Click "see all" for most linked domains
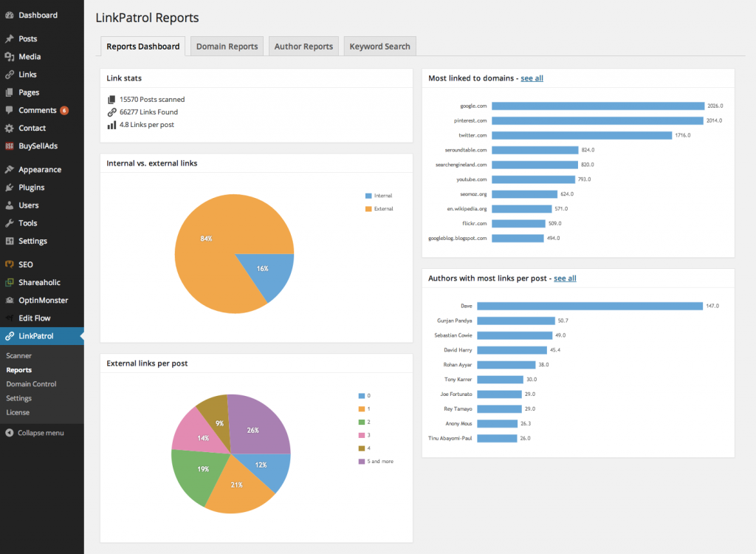The image size is (756, 554). (532, 78)
